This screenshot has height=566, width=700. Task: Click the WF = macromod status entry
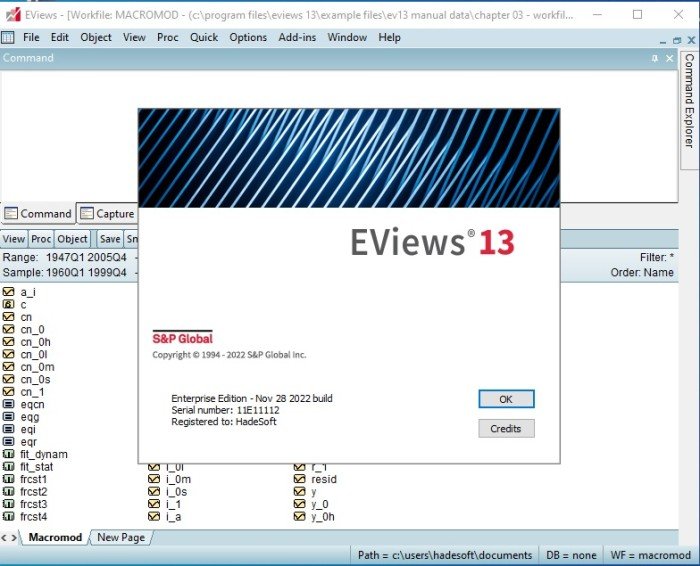click(x=650, y=555)
